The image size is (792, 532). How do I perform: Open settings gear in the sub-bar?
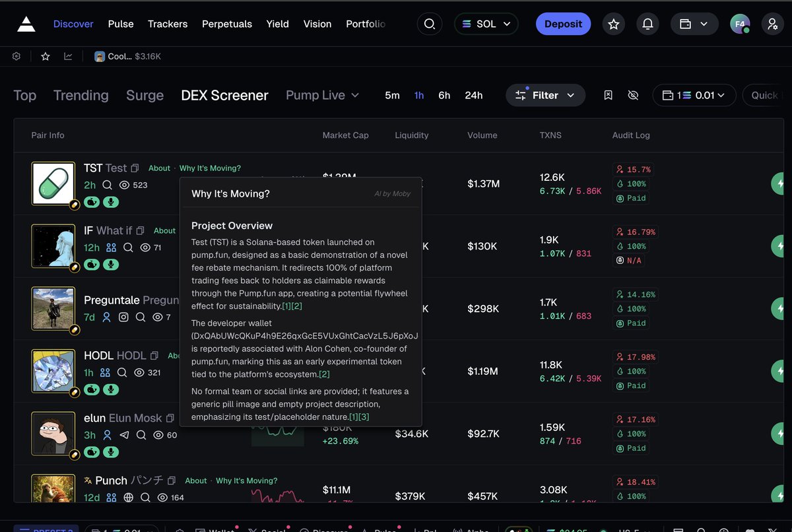click(x=16, y=57)
